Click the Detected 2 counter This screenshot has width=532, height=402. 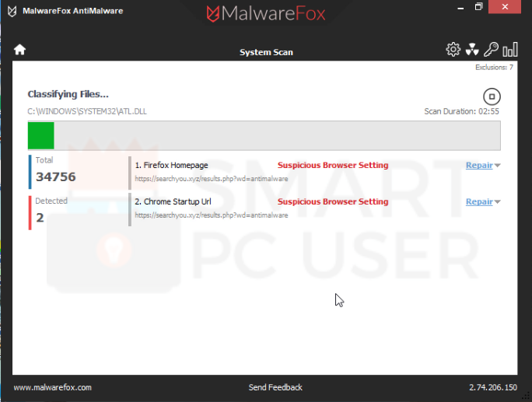click(x=51, y=211)
